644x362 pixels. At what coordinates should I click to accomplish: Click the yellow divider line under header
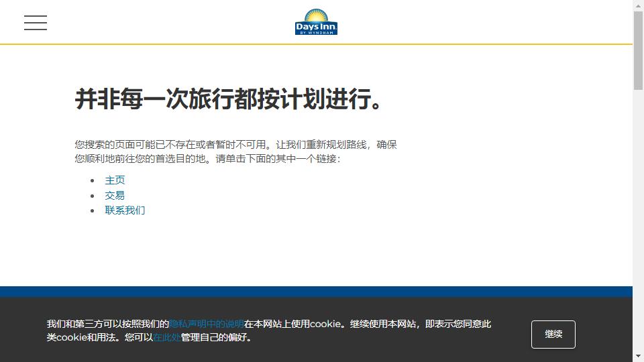316,44
